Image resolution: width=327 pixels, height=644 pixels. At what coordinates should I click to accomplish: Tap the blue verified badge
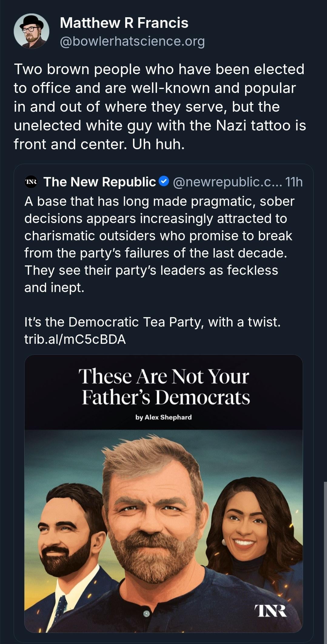tap(164, 182)
